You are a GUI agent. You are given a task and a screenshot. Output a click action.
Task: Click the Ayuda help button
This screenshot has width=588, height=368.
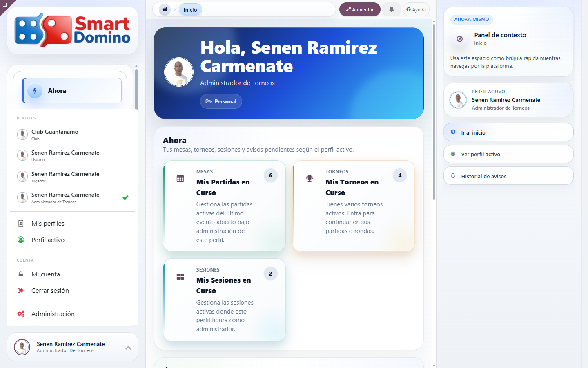tap(416, 9)
